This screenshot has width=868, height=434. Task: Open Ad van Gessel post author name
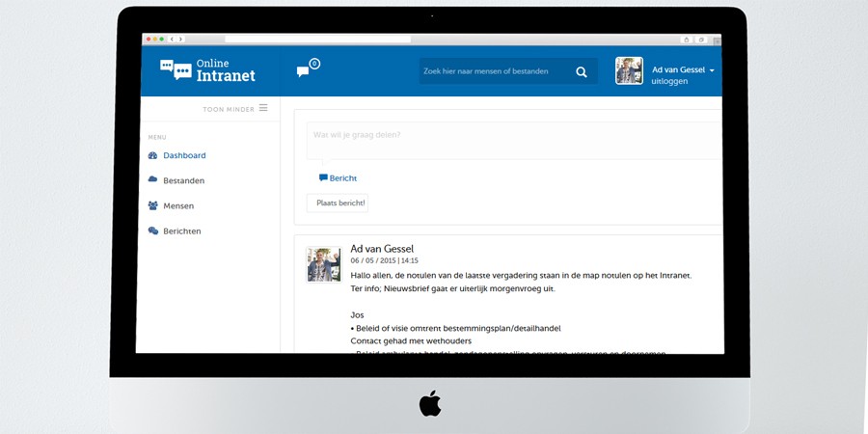click(382, 249)
